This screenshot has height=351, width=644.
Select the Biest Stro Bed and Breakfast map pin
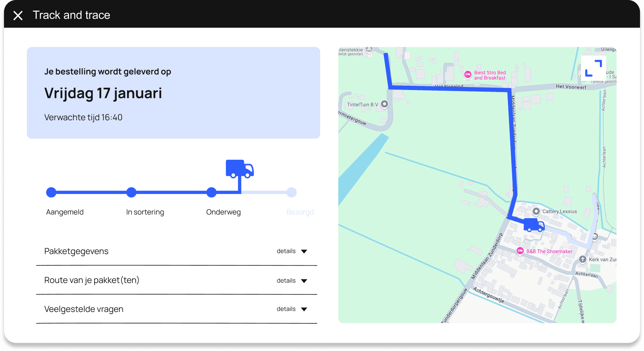pyautogui.click(x=467, y=75)
